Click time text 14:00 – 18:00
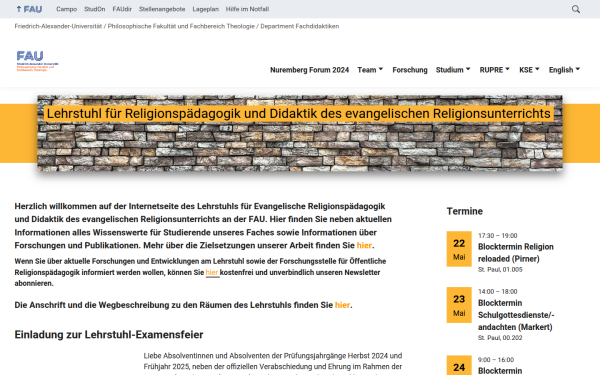Viewport: 600px width, 375px height. point(497,292)
